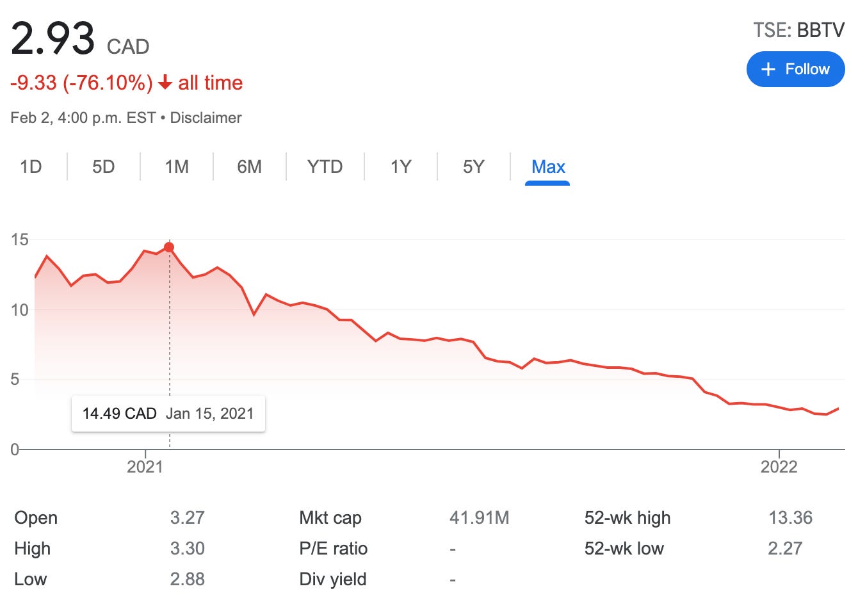Click the 52-wk high value

pyautogui.click(x=791, y=517)
